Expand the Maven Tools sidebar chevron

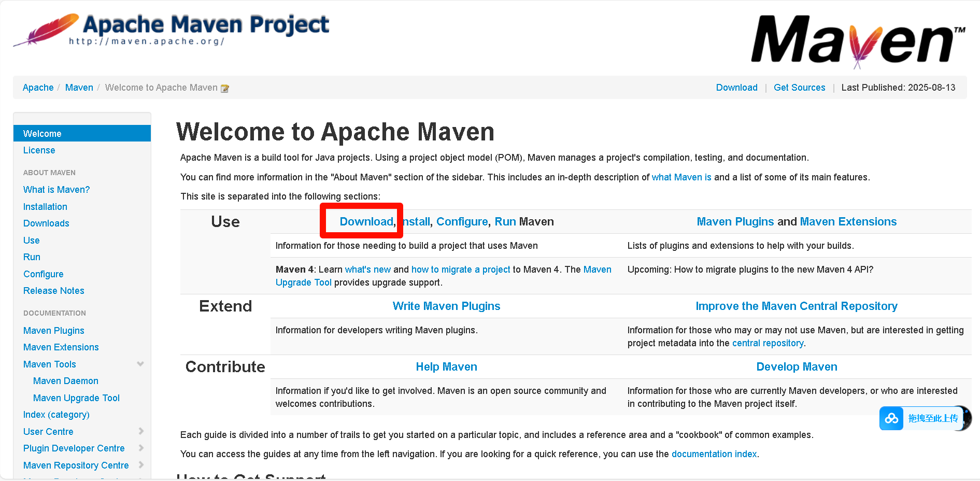(x=140, y=364)
